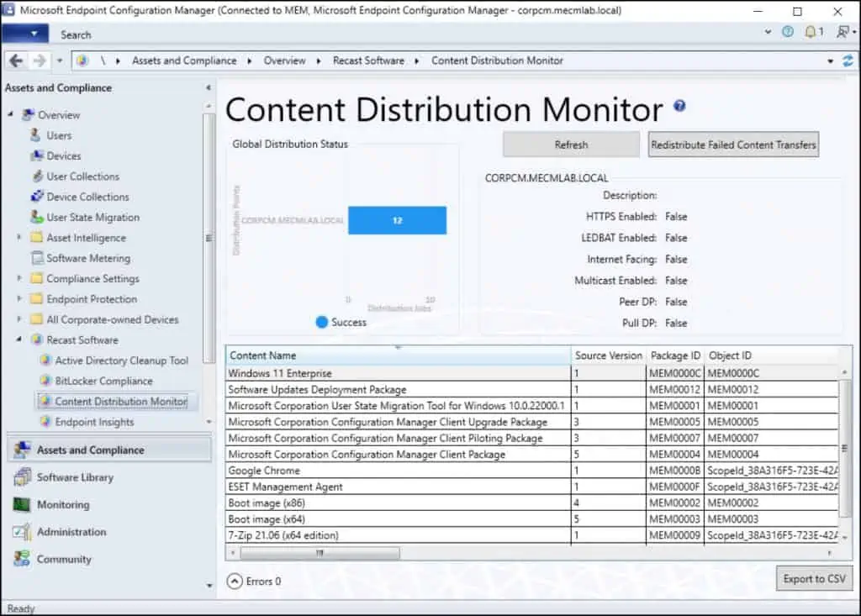The width and height of the screenshot is (861, 616).
Task: Click Overview breadcrumb
Action: click(284, 61)
